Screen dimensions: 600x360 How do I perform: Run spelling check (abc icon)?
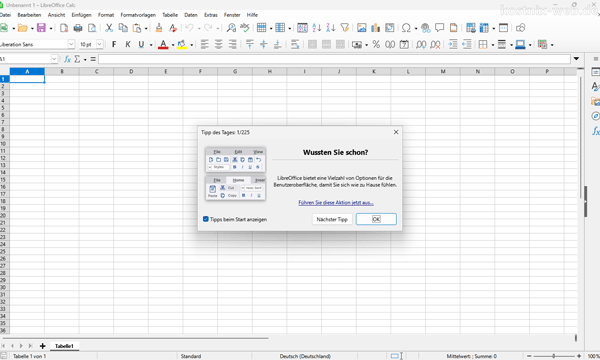pyautogui.click(x=245, y=28)
